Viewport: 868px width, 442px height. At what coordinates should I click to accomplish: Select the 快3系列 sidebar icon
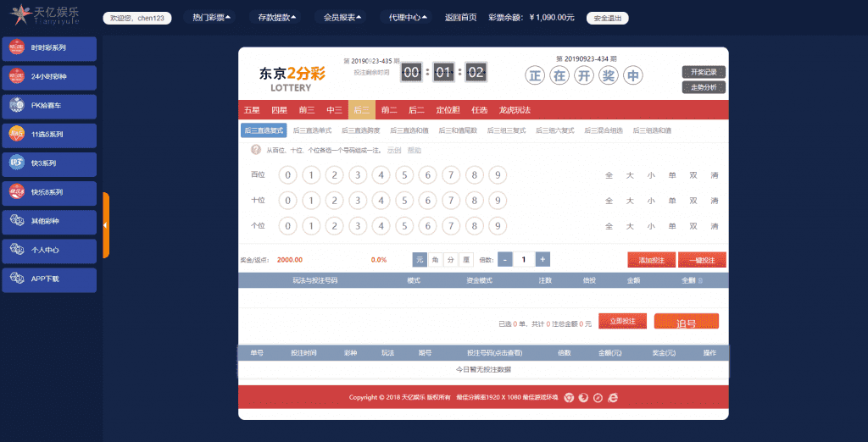[16, 163]
